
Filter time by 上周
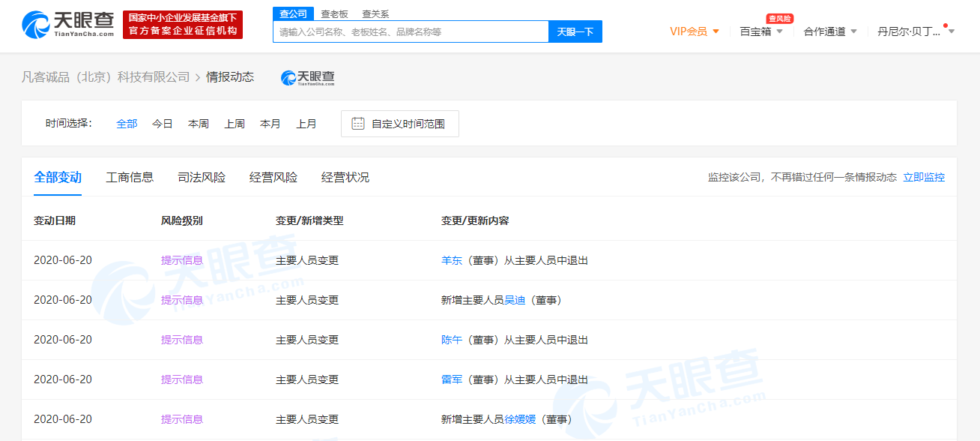click(x=235, y=124)
